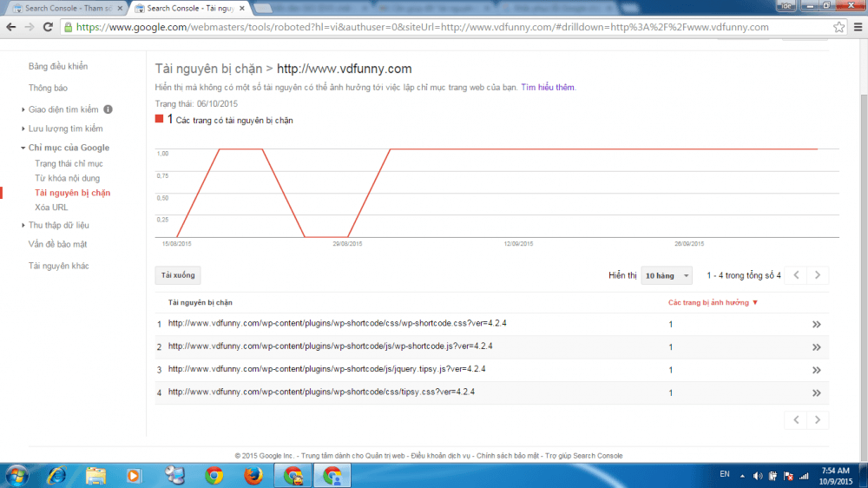The height and width of the screenshot is (488, 868).
Task: Click previous page arrow below table
Action: pyautogui.click(x=796, y=420)
